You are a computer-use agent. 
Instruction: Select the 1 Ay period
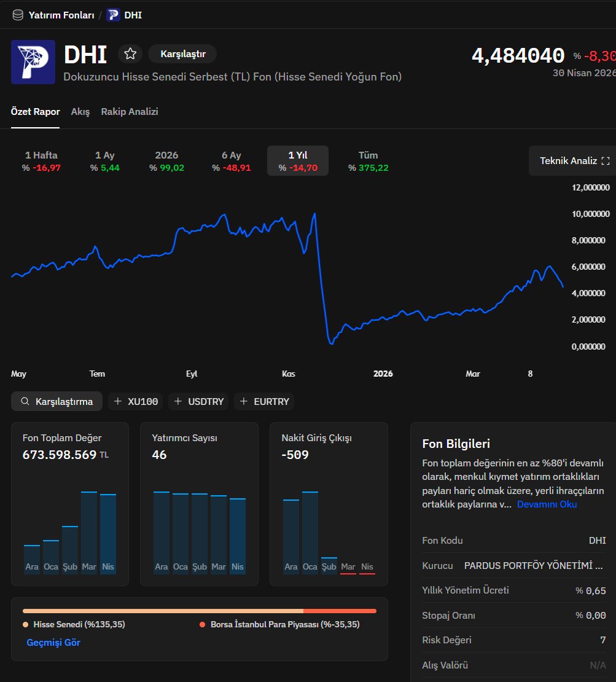105,161
